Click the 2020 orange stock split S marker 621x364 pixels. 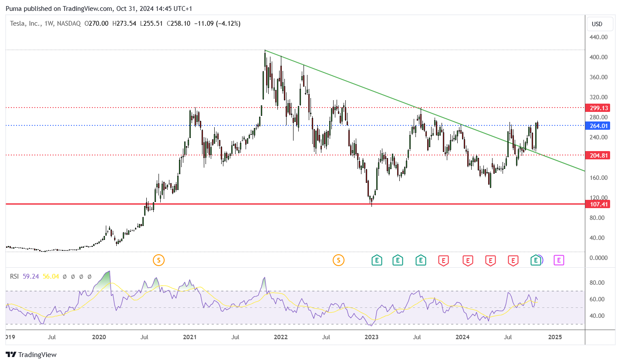coord(159,260)
